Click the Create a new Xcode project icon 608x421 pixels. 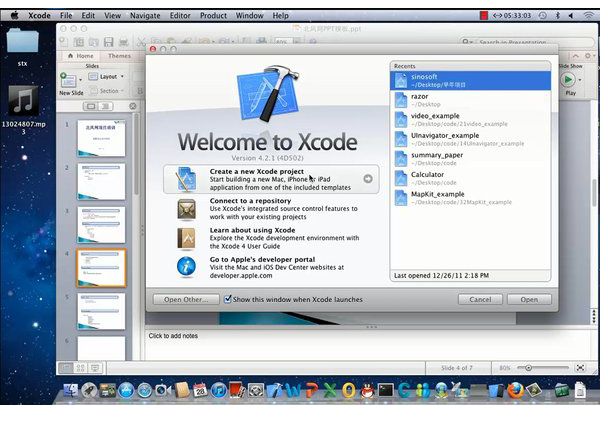click(x=185, y=179)
